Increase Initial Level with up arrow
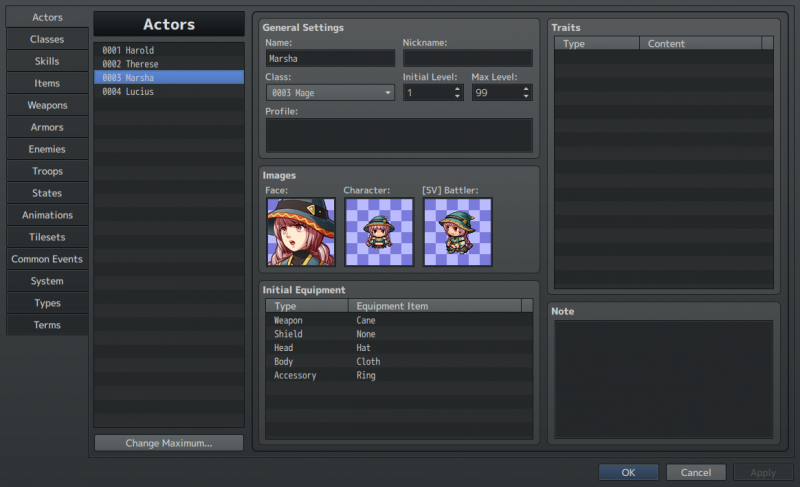 tap(457, 89)
